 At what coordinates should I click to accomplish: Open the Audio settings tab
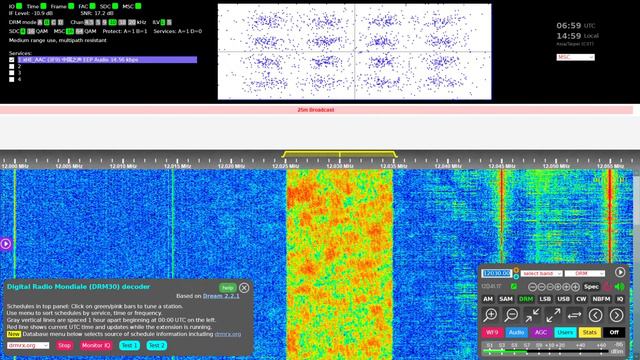point(516,332)
